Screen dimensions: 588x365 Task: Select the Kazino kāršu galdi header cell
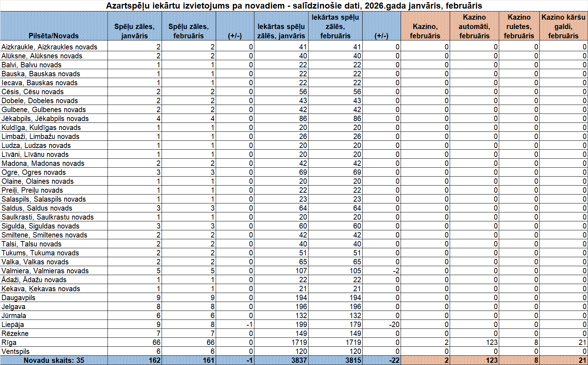(x=563, y=27)
